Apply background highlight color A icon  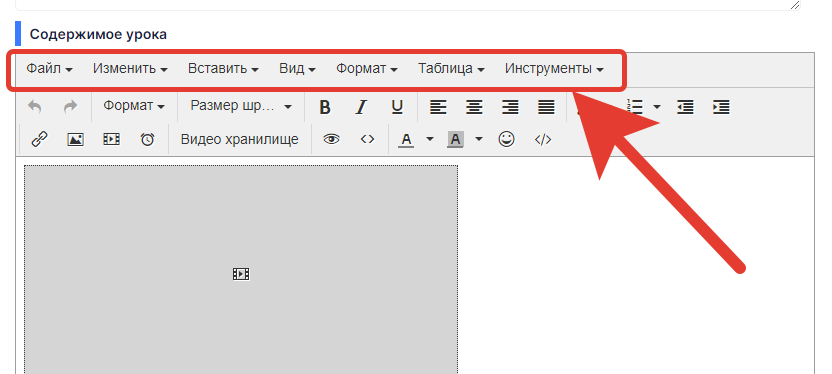pyautogui.click(x=455, y=140)
